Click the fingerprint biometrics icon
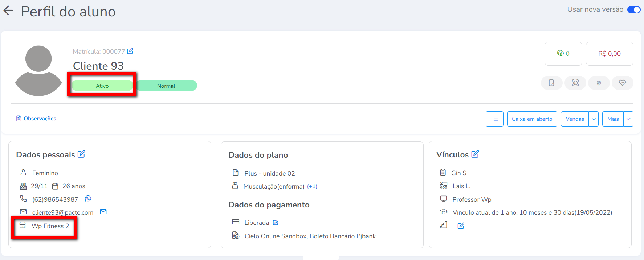 (x=599, y=83)
